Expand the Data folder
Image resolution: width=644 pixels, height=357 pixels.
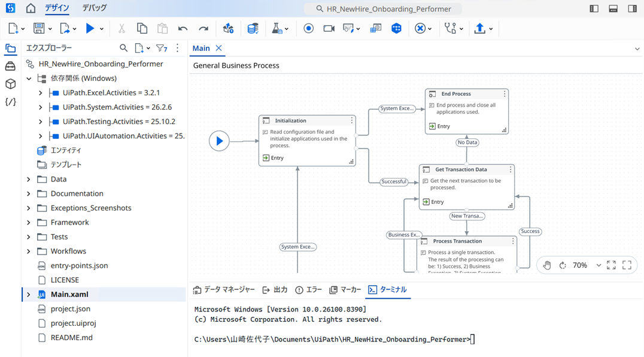point(28,179)
